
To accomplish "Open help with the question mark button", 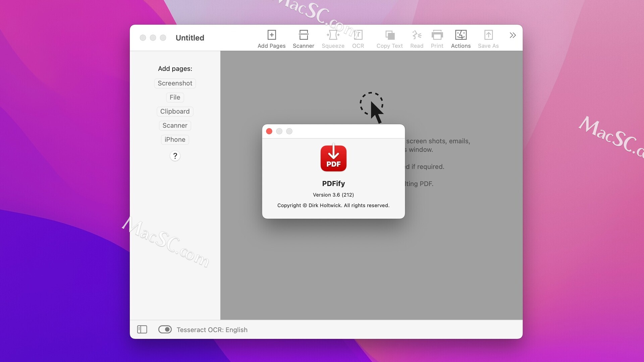I will (175, 156).
